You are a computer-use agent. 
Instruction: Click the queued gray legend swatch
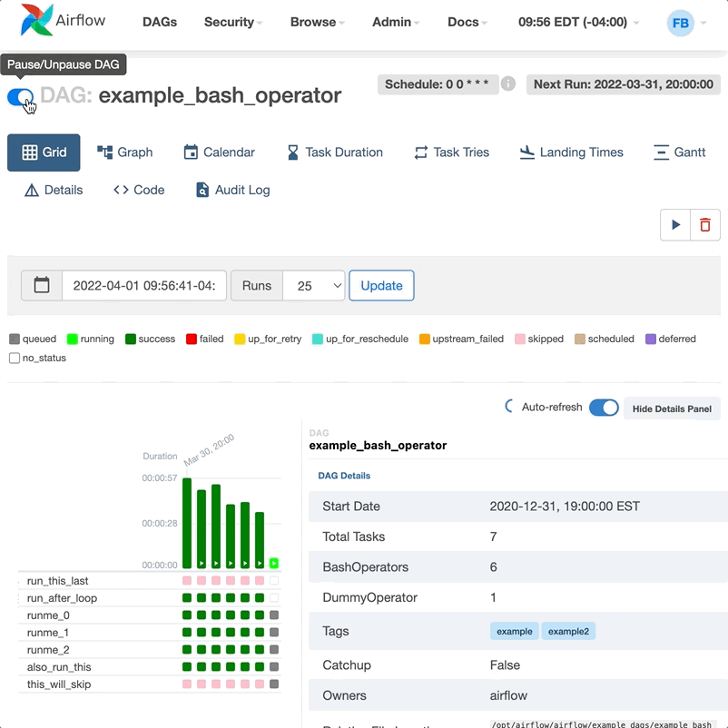pos(15,339)
